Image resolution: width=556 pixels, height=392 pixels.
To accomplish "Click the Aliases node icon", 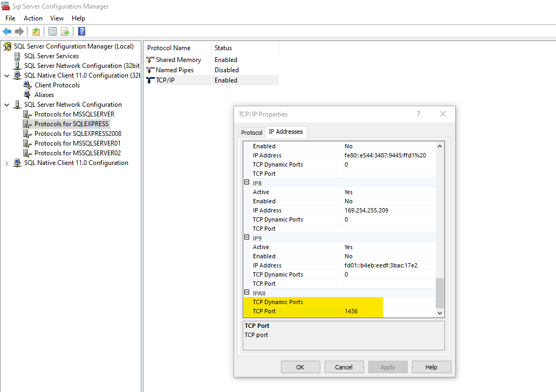I will (28, 95).
